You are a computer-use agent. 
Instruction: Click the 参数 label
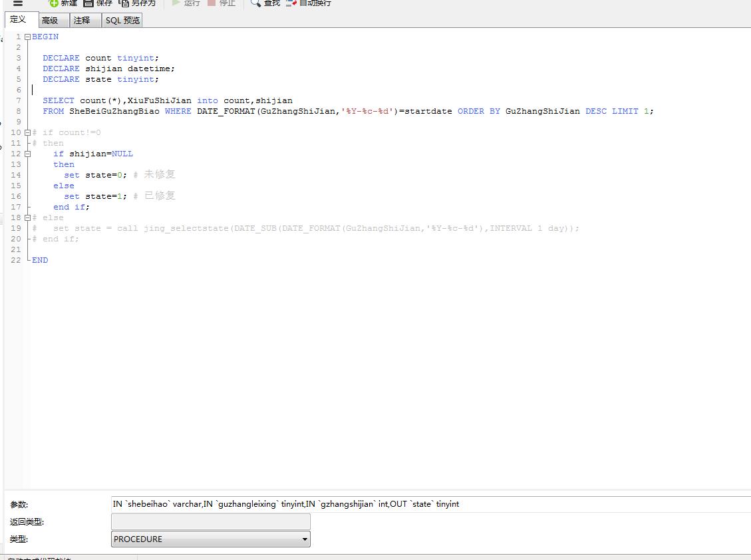[19, 504]
